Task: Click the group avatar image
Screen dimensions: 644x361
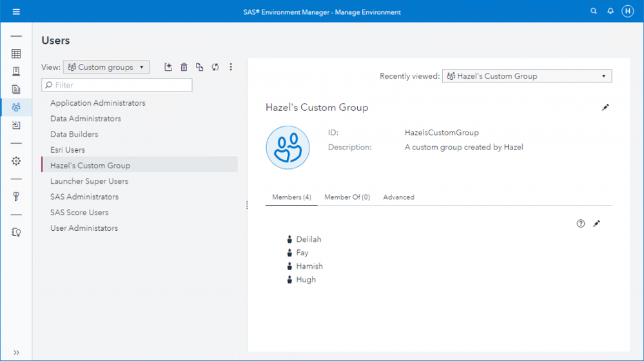Action: [288, 148]
